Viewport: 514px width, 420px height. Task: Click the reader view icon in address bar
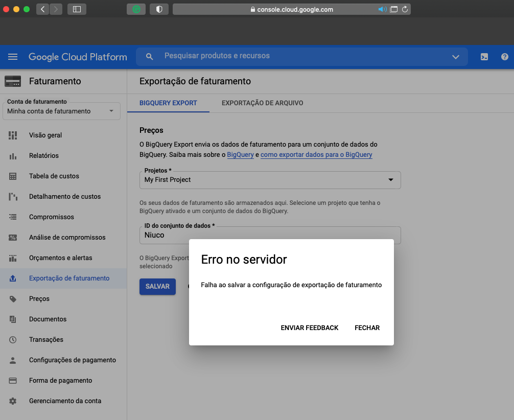click(x=394, y=9)
